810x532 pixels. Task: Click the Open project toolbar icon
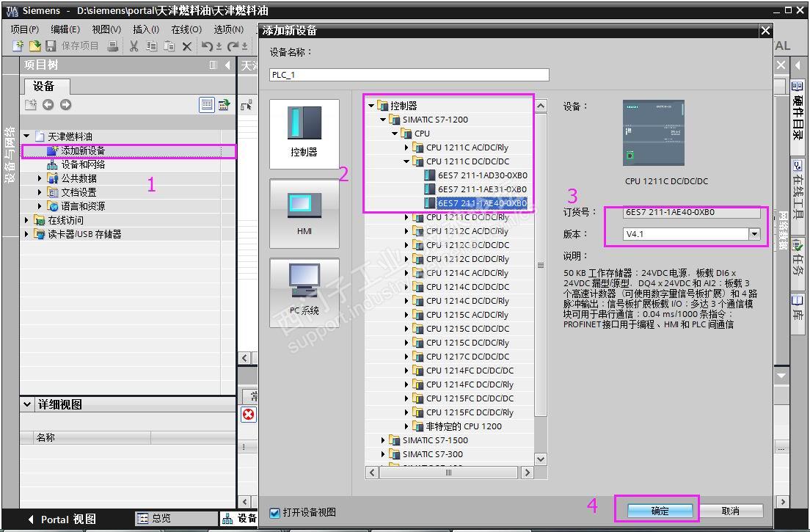click(34, 46)
